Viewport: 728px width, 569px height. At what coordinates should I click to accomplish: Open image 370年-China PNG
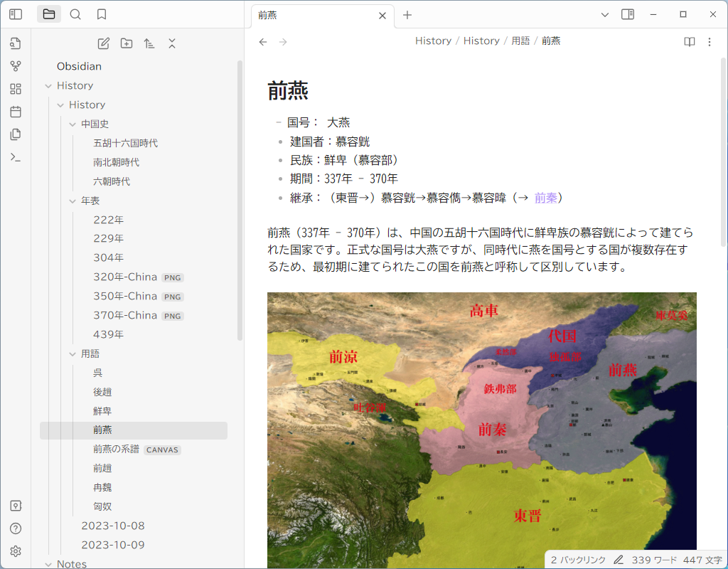coord(139,315)
